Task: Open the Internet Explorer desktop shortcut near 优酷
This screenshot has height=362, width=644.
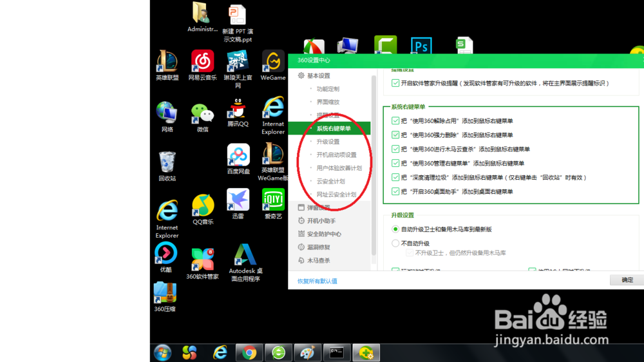Action: coord(167,218)
